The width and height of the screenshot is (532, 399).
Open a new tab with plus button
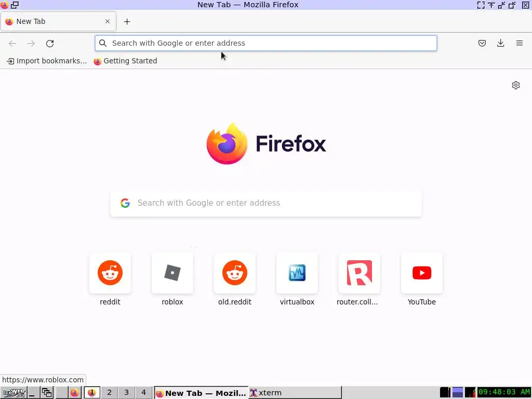click(127, 22)
